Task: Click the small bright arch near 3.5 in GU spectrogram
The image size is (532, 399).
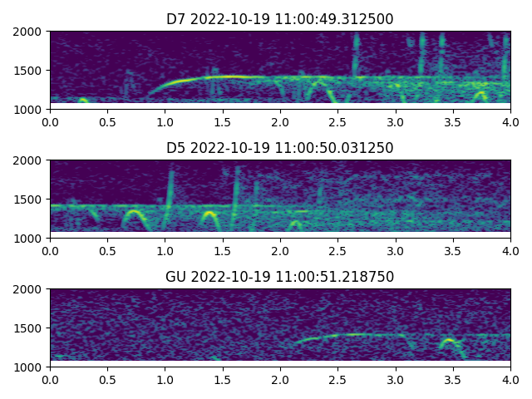Action: click(449, 340)
